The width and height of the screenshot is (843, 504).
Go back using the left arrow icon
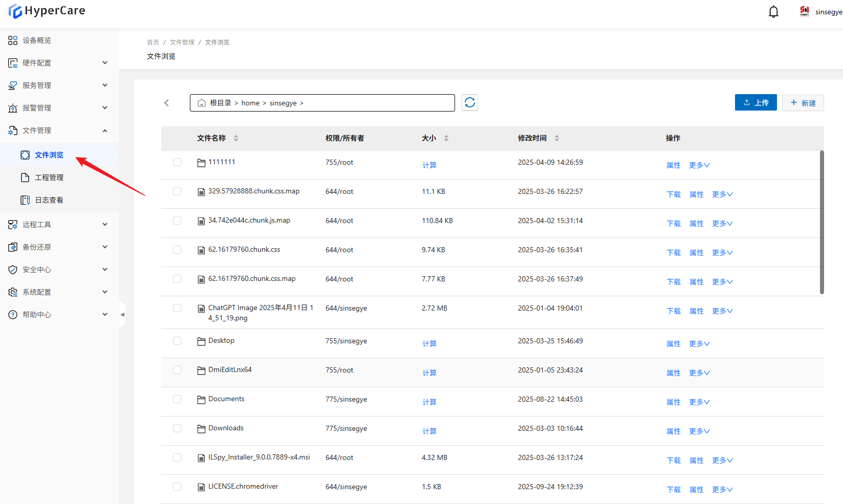(166, 103)
